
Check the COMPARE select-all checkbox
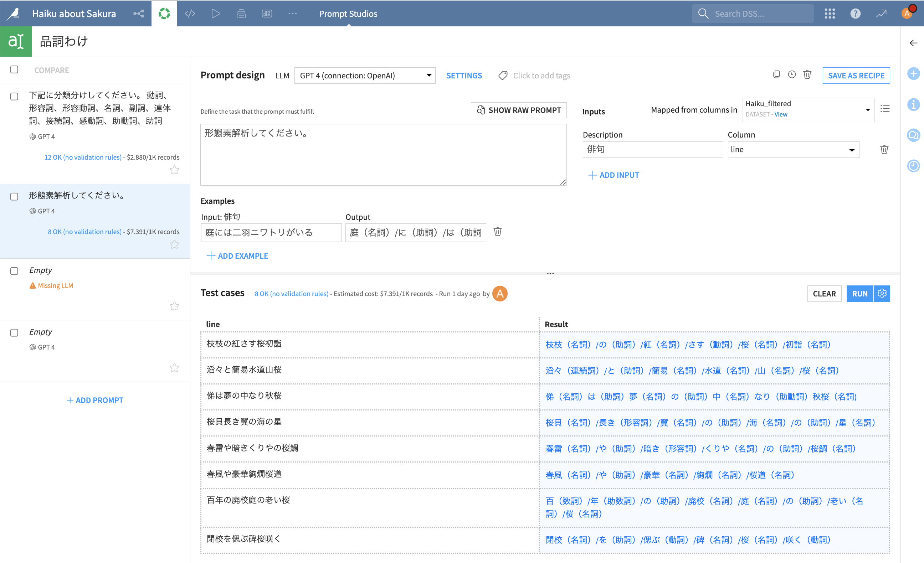coord(14,70)
